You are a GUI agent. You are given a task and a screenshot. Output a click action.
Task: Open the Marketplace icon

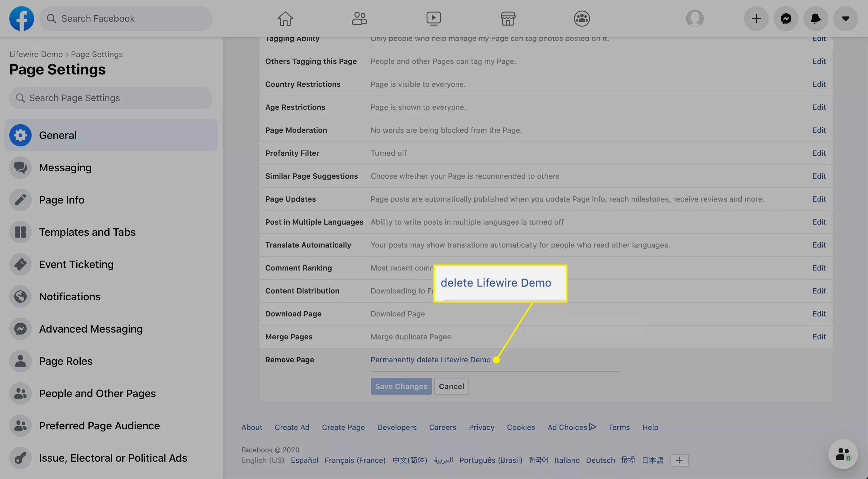pyautogui.click(x=508, y=19)
